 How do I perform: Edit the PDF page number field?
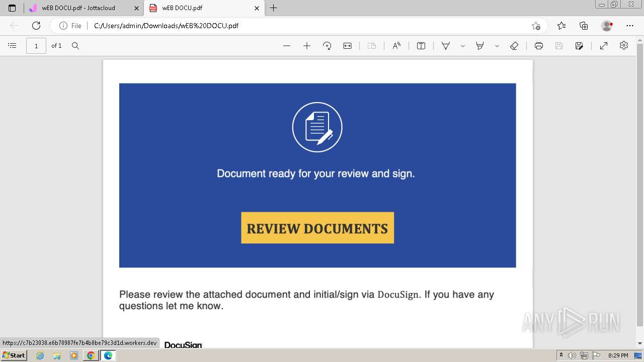[x=36, y=46]
